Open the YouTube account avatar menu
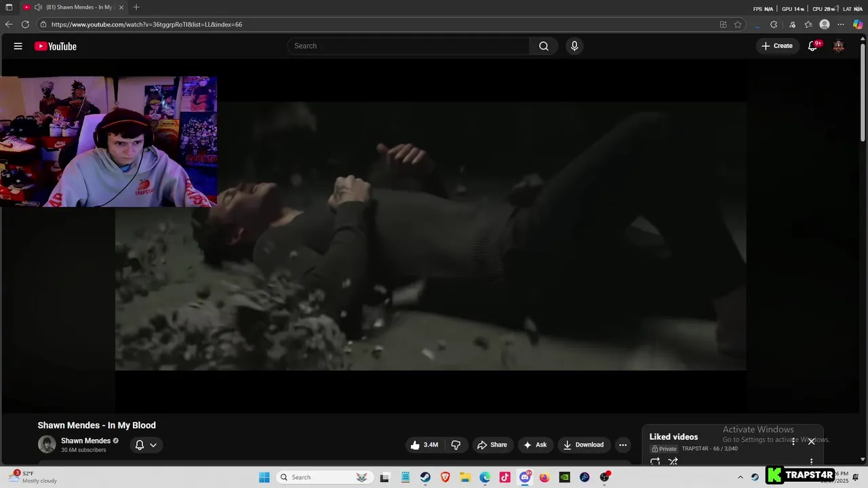The width and height of the screenshot is (868, 488). tap(839, 46)
